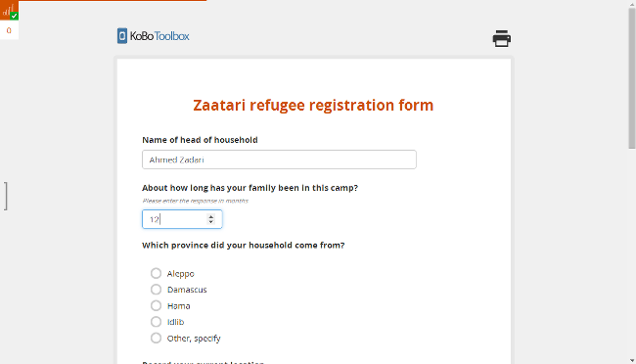Increase months with the stepper up arrow

point(210,216)
